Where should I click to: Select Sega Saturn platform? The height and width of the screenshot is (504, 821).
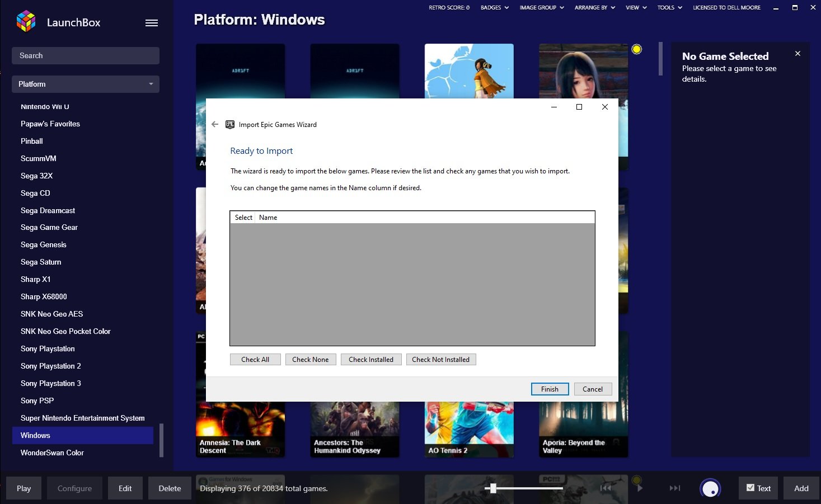pyautogui.click(x=41, y=262)
